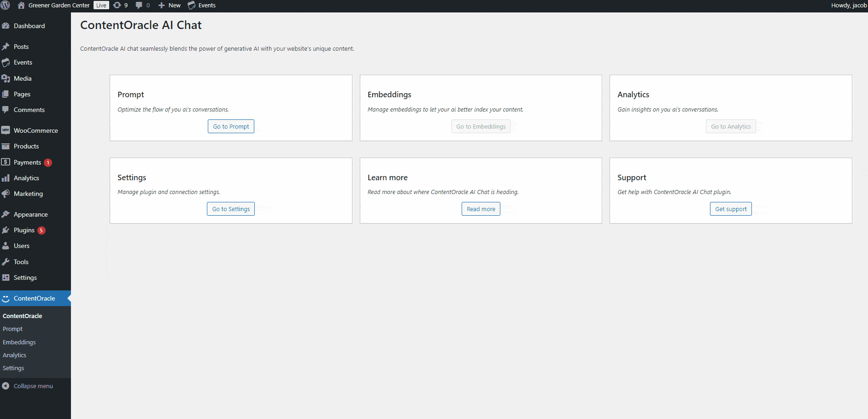Click New in the admin bar

coord(175,6)
